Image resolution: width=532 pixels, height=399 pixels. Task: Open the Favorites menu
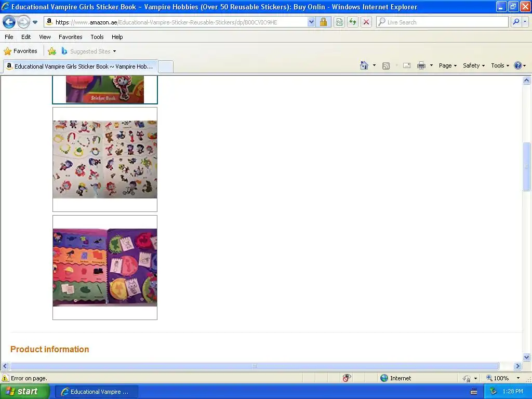(x=71, y=37)
